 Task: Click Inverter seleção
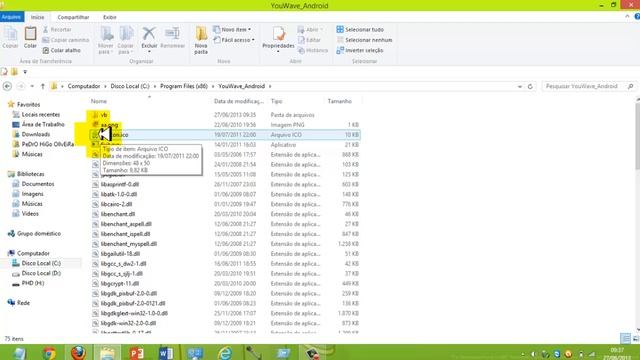[x=360, y=50]
